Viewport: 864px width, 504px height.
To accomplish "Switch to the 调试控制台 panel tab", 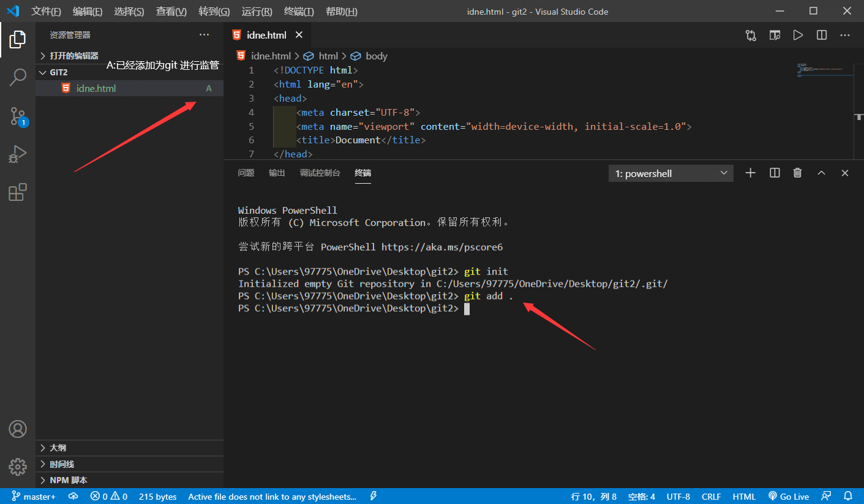I will [320, 173].
